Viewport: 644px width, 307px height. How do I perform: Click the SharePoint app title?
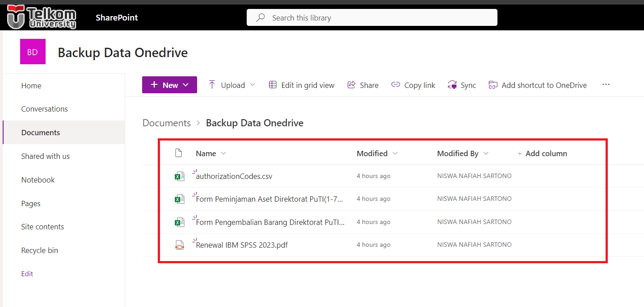coord(117,18)
